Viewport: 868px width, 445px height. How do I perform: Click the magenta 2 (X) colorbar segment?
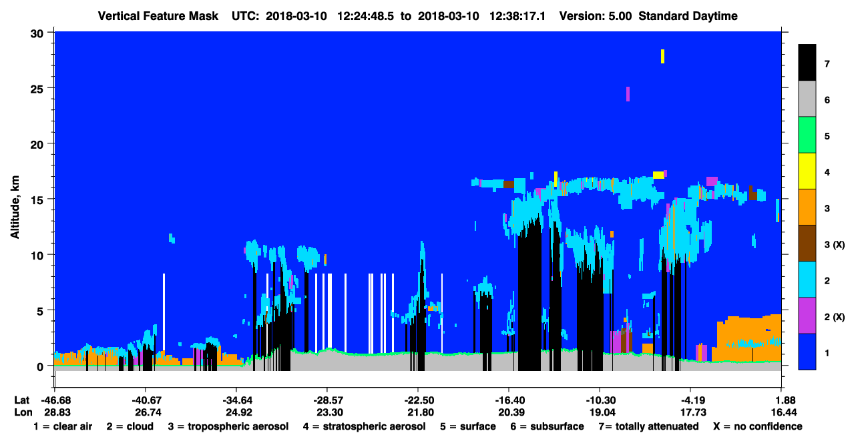click(807, 316)
